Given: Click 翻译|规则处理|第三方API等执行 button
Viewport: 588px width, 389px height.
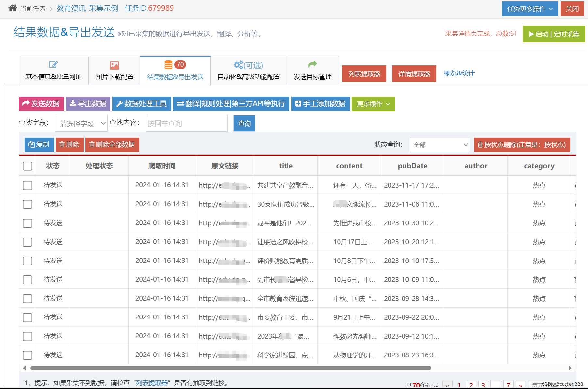Looking at the screenshot, I should pos(231,104).
